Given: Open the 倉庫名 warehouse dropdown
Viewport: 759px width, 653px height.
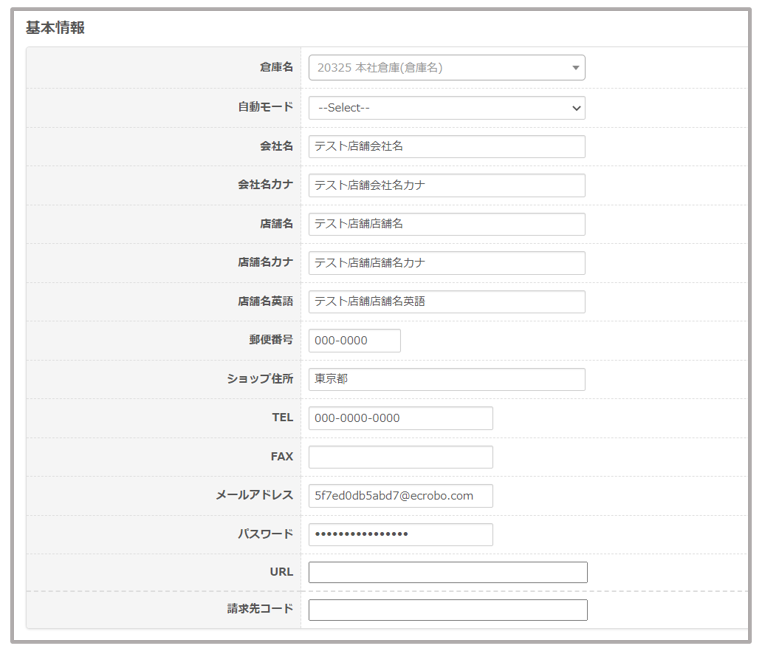Looking at the screenshot, I should point(447,68).
